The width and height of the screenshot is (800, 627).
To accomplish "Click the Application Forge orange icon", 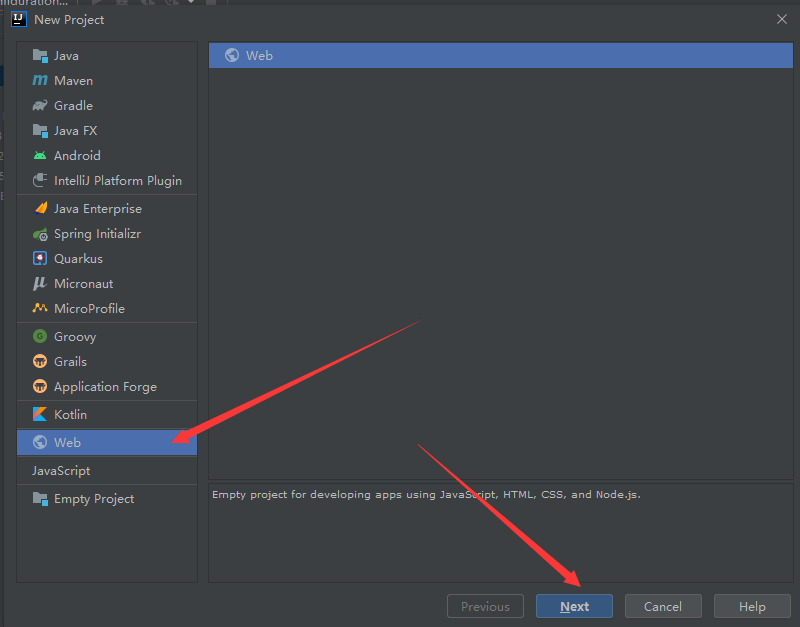I will pos(40,386).
